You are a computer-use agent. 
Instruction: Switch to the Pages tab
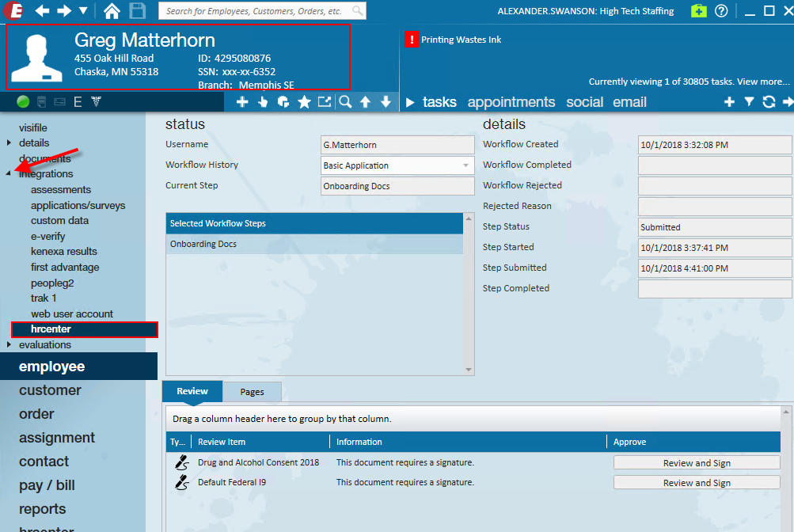pyautogui.click(x=252, y=392)
